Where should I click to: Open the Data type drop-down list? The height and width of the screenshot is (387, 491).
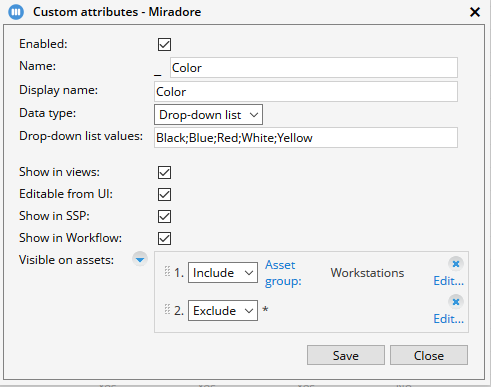[x=208, y=115]
